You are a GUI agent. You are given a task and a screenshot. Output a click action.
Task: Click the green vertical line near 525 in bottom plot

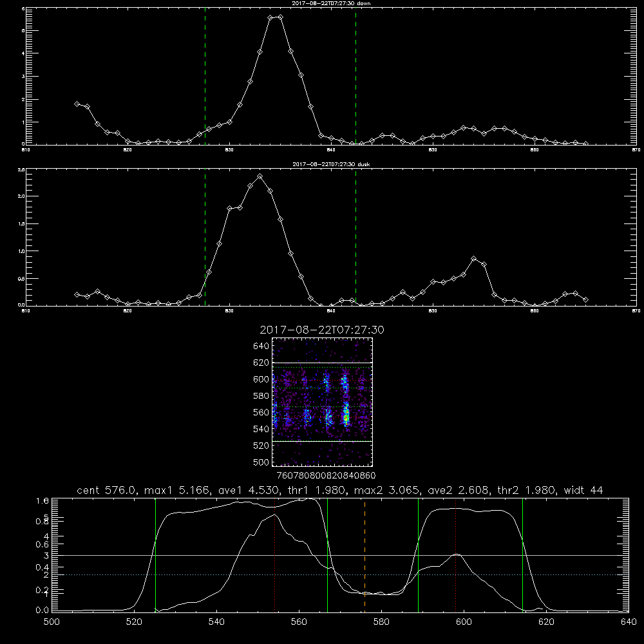(x=155, y=554)
